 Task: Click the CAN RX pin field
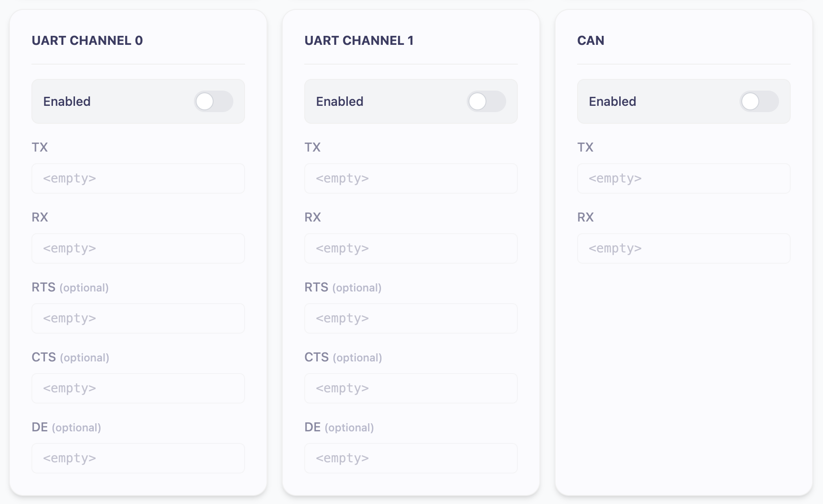click(684, 248)
